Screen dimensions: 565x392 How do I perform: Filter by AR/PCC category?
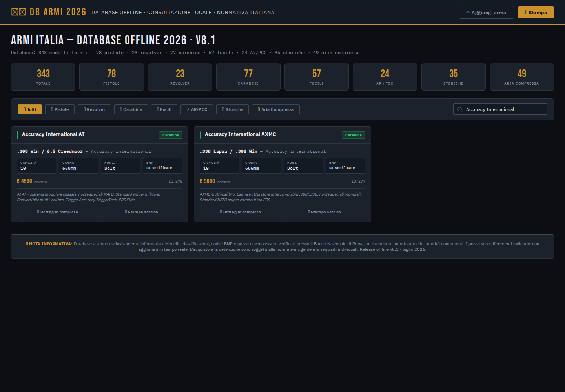pos(197,109)
